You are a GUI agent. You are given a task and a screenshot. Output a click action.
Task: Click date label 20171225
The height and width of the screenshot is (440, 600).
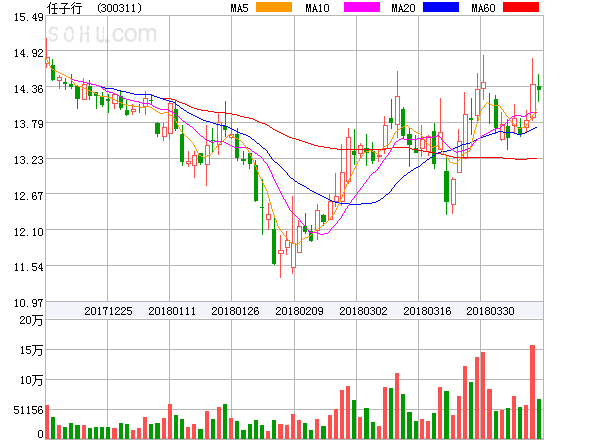[108, 311]
